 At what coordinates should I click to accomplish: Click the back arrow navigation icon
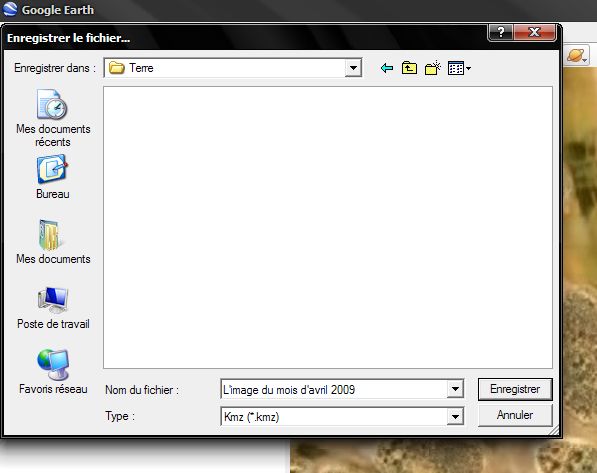387,68
